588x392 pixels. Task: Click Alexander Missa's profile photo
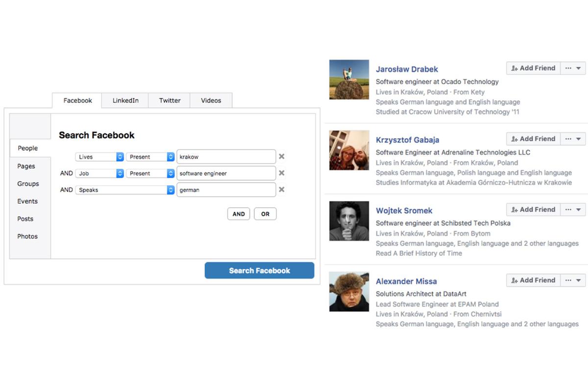pos(349,292)
